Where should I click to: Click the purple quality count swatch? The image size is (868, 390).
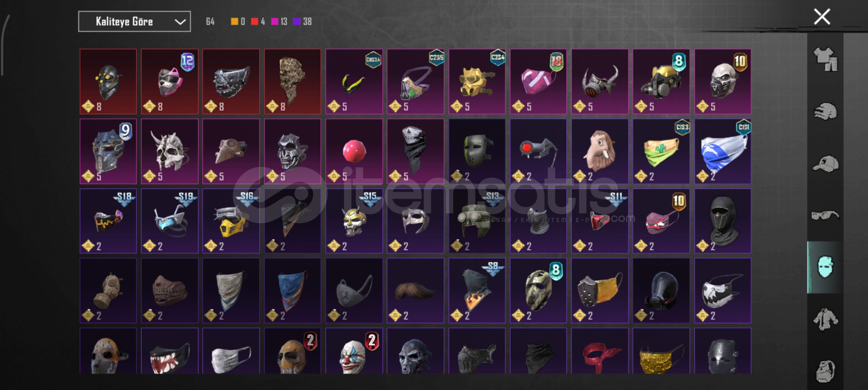click(296, 22)
